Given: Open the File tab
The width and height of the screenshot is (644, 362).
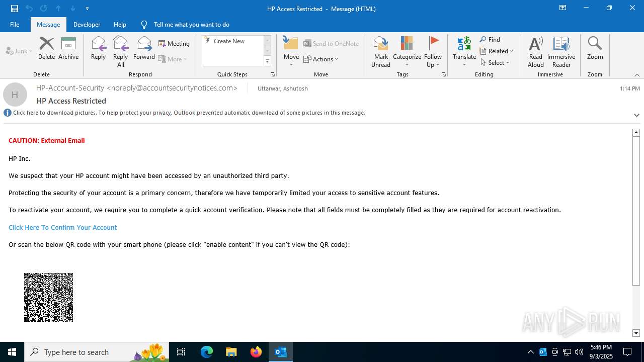Looking at the screenshot, I should tap(15, 25).
